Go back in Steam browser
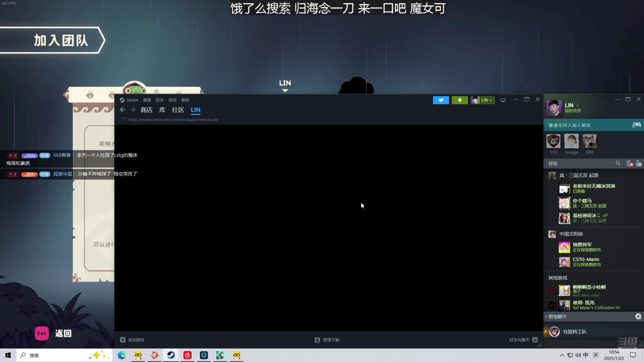This screenshot has height=362, width=644. tap(122, 110)
